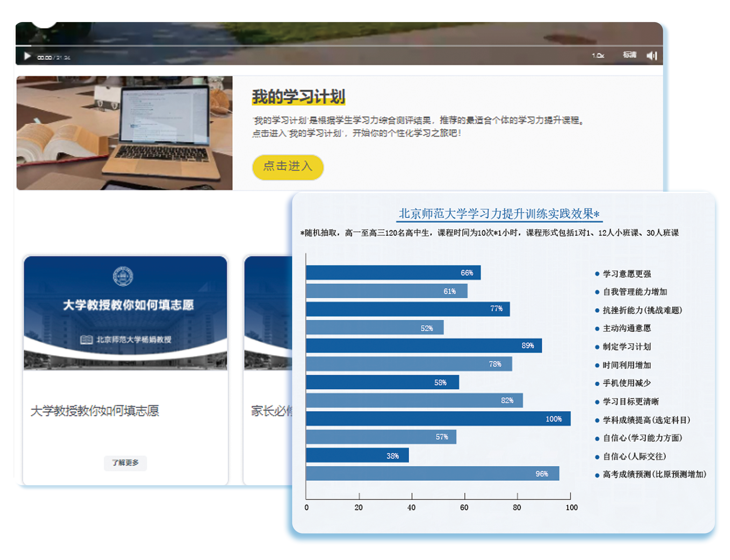730x560 pixels.
Task: Open the 大学教授教你如何填志愿 card title
Action: point(95,411)
